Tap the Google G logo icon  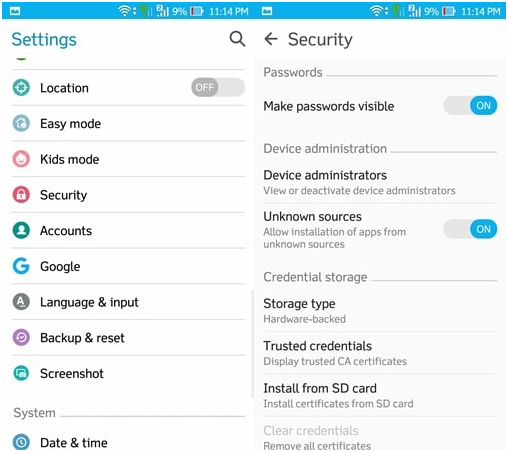21,266
